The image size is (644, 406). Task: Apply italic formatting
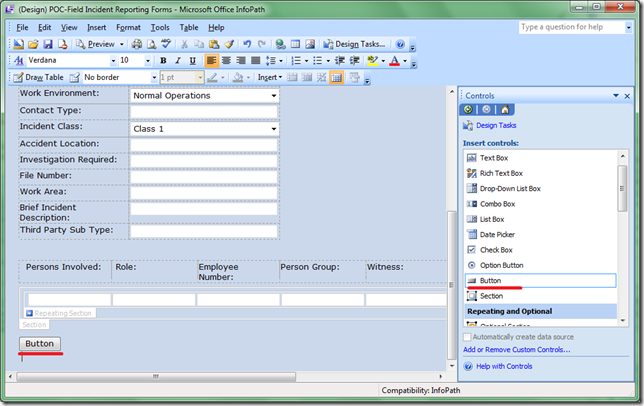coord(178,61)
